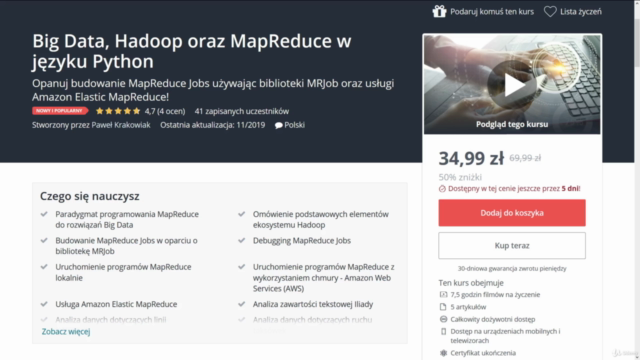
Task: Expand the list with Zobacz więcej
Action: (x=66, y=331)
